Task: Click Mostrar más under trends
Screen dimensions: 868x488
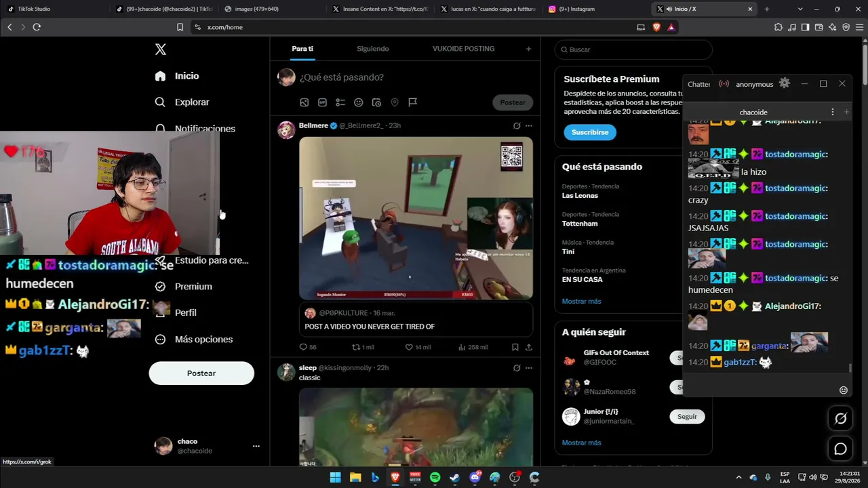Action: (x=581, y=301)
